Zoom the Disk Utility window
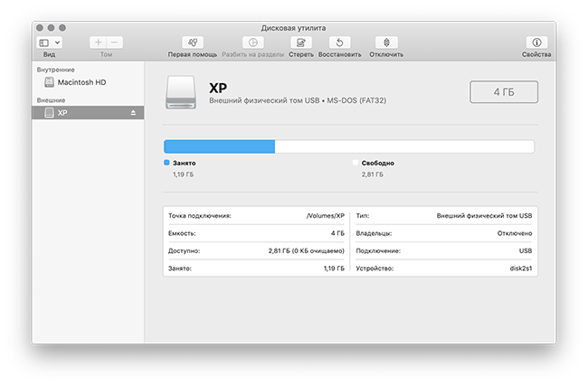Viewport: 588px width, 386px height. click(x=62, y=28)
